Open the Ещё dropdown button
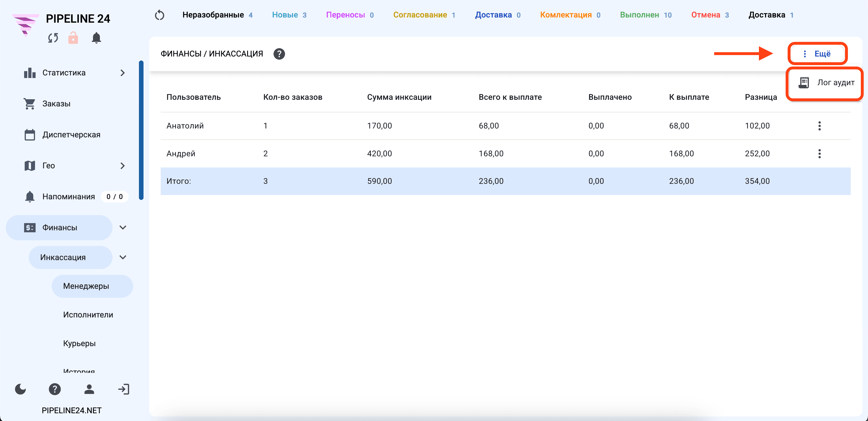This screenshot has height=421, width=868. pos(817,54)
